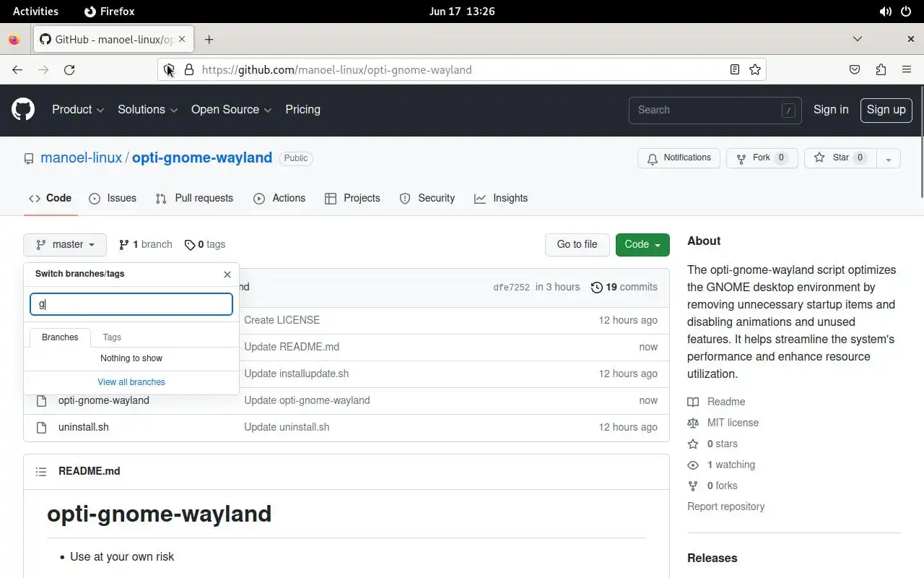The width and height of the screenshot is (924, 578).
Task: Bookmark this page with star icon
Action: (x=755, y=69)
